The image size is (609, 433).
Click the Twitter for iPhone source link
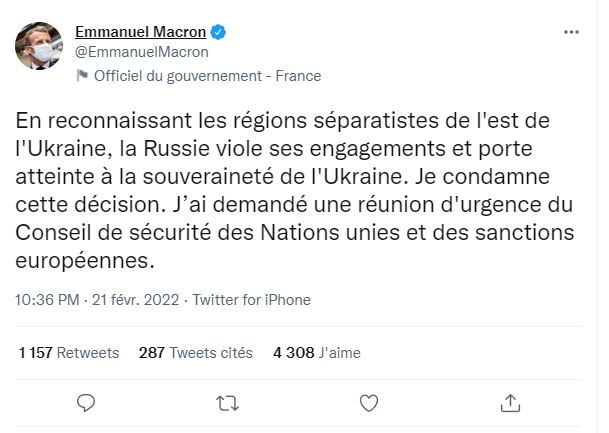coord(251,299)
